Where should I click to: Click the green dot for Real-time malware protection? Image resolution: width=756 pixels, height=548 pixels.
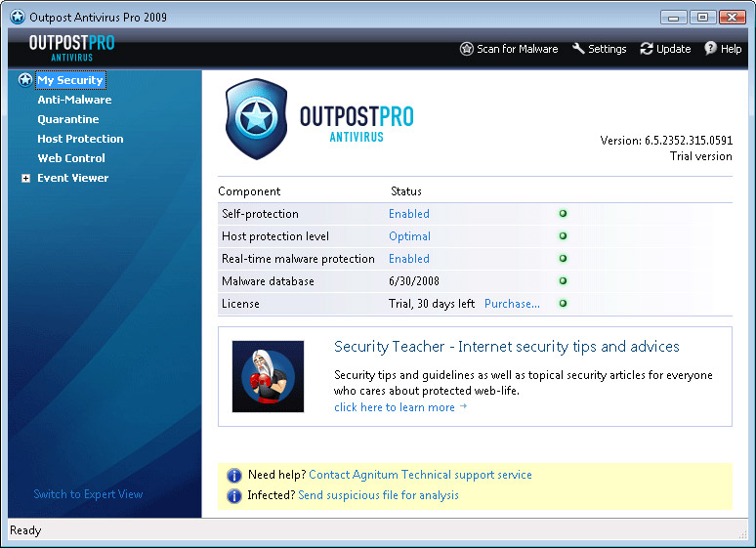coord(563,258)
